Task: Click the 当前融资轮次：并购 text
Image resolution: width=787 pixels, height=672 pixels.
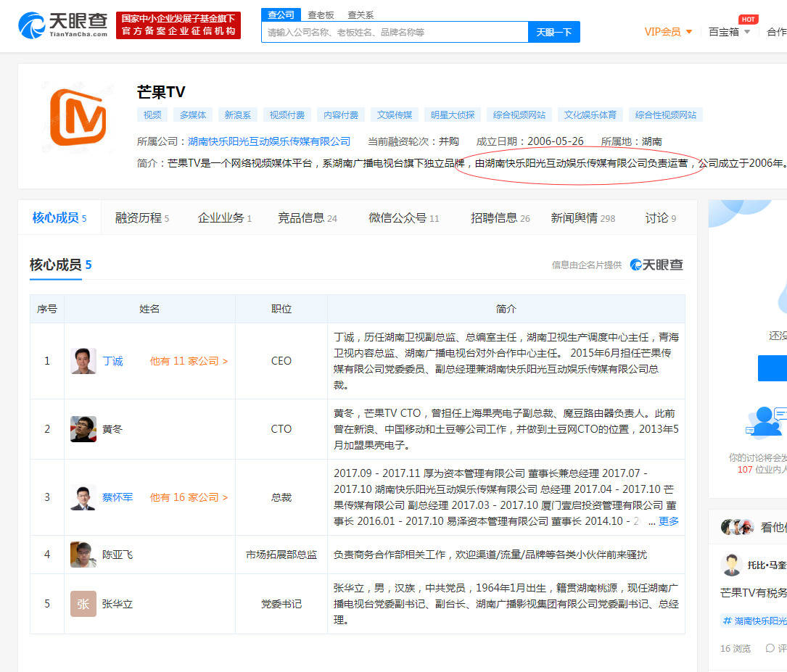Action: tap(413, 141)
